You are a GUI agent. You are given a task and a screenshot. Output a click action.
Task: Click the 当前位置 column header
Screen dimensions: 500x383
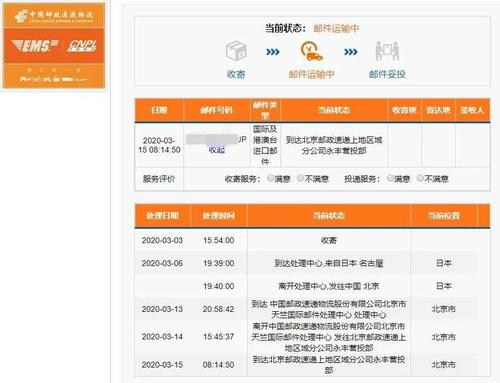click(x=444, y=216)
